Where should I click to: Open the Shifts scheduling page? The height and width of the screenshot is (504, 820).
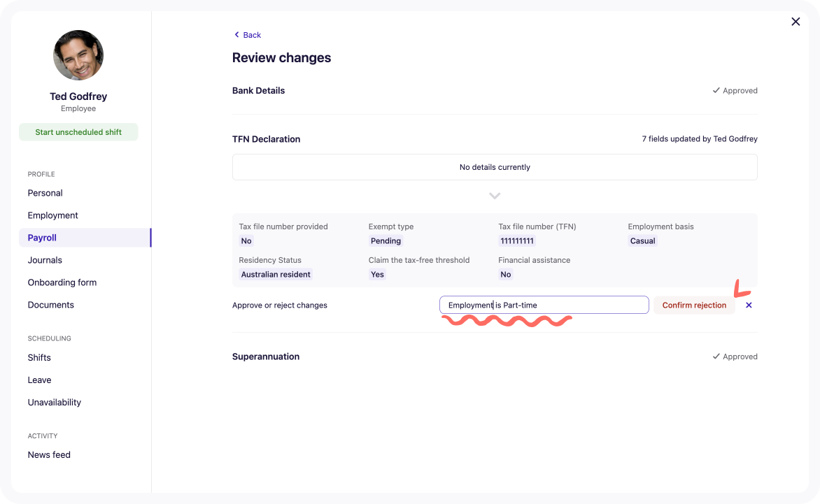[39, 358]
